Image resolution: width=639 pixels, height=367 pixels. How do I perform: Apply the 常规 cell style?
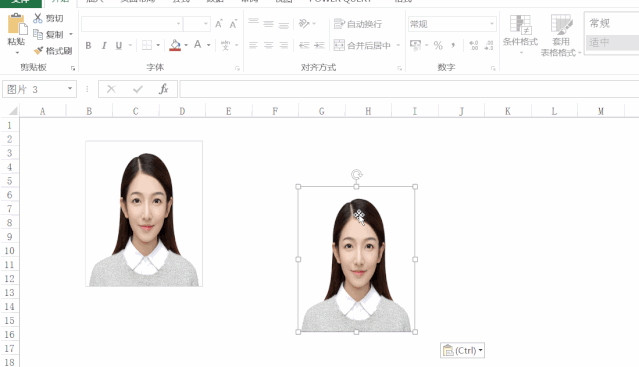point(612,24)
